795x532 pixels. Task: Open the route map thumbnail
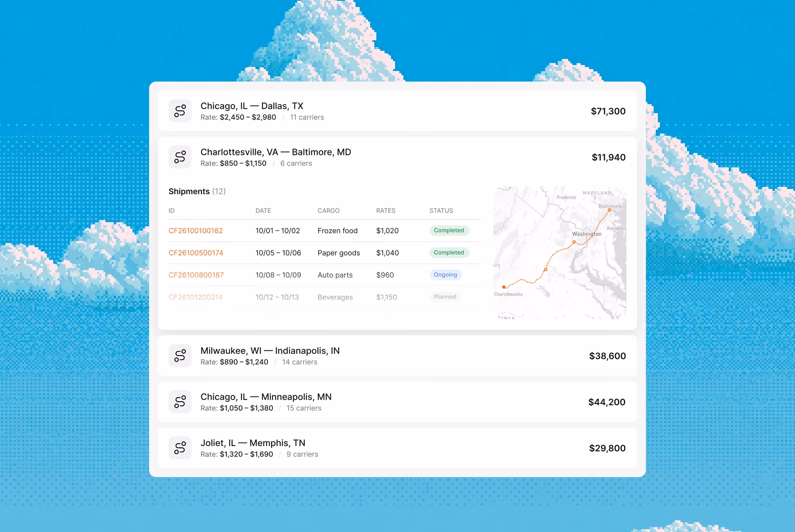click(560, 253)
